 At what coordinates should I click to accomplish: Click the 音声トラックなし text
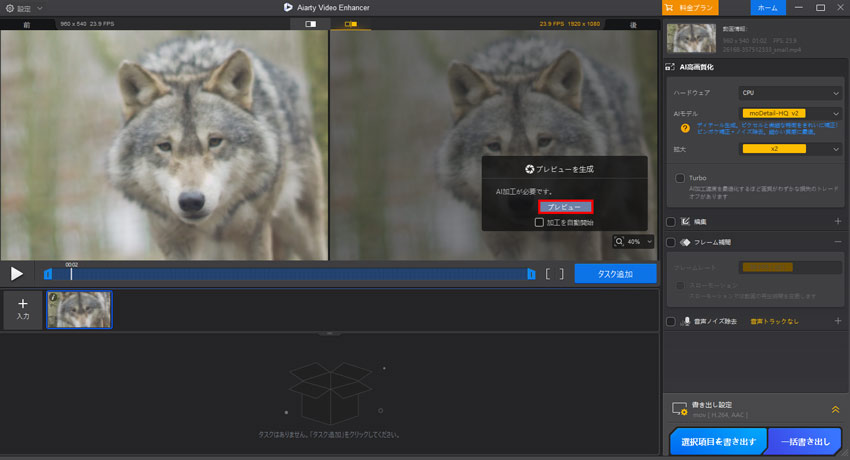774,321
